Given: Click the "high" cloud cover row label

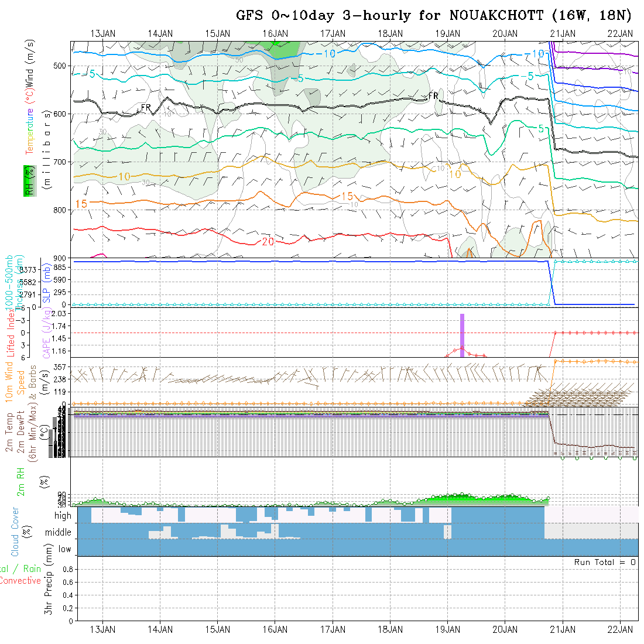Looking at the screenshot, I should tap(63, 516).
